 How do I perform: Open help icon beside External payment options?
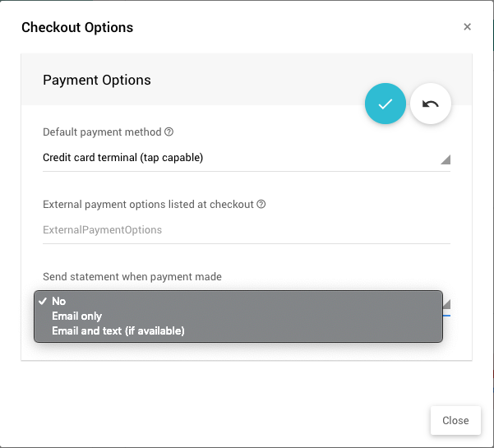[261, 205]
